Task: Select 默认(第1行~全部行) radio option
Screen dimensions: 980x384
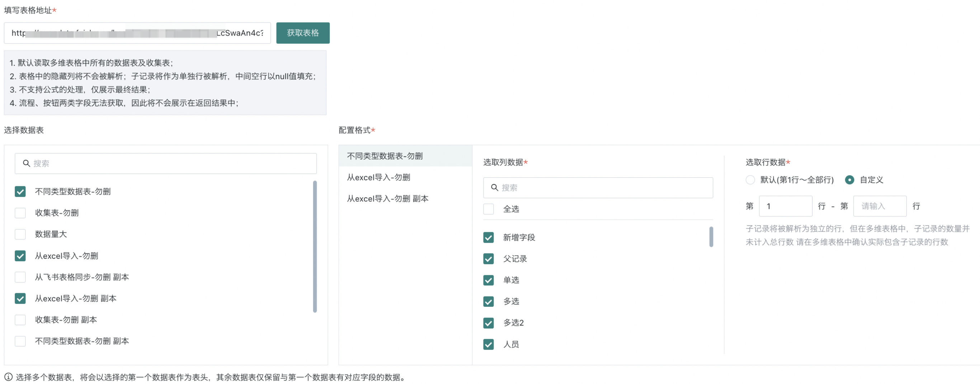Action: point(750,180)
